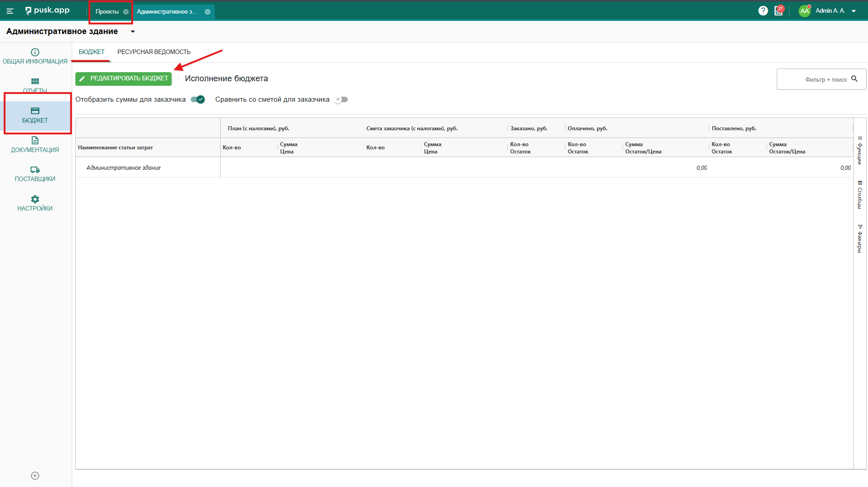Viewport: 868px width, 487px height.
Task: Open notifications with red badge
Action: click(779, 11)
